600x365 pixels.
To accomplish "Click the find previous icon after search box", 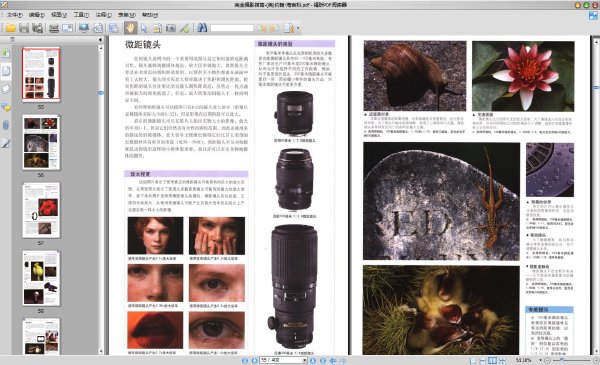I will click(261, 28).
